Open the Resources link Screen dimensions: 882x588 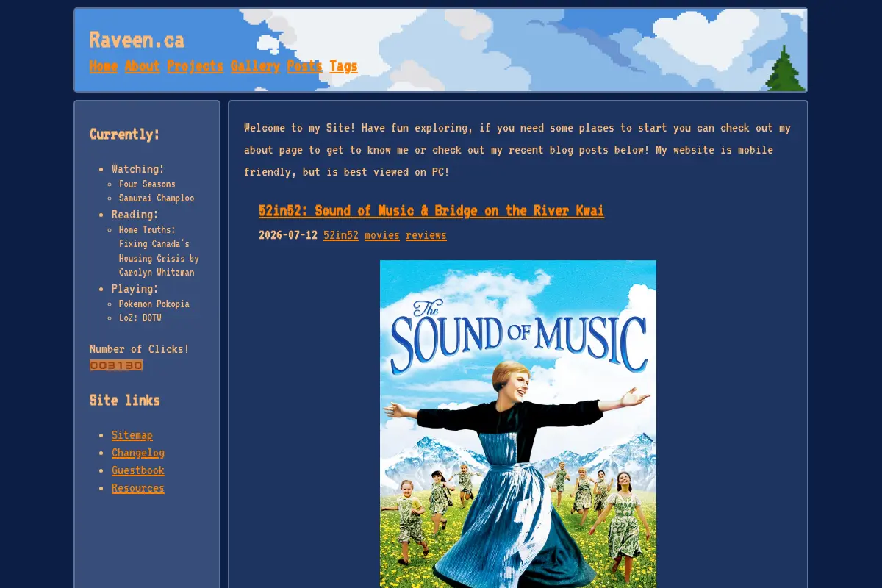(x=138, y=488)
